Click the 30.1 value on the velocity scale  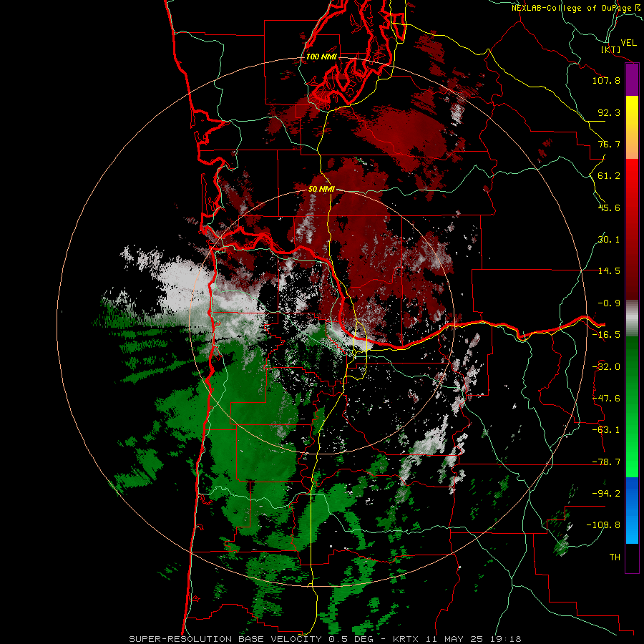(x=609, y=240)
